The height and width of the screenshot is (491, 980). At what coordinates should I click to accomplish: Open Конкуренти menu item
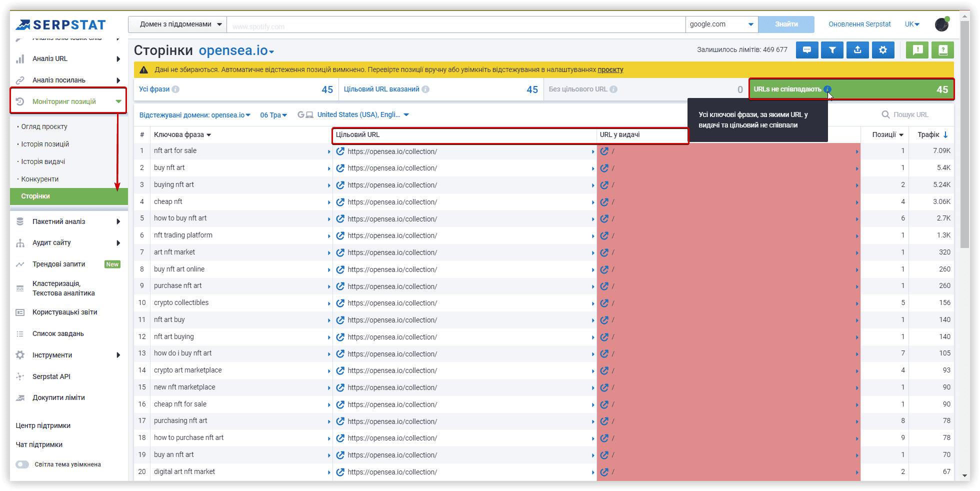[39, 179]
